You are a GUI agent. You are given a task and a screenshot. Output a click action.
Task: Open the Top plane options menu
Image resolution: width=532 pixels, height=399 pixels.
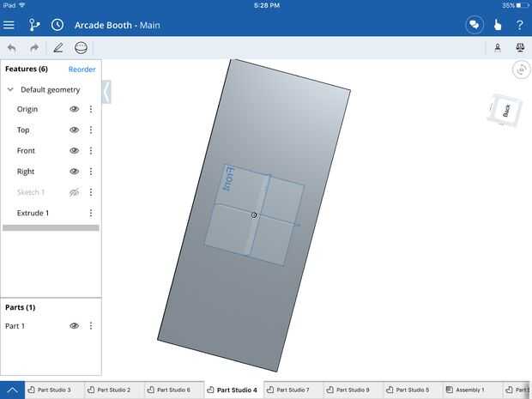pos(91,130)
